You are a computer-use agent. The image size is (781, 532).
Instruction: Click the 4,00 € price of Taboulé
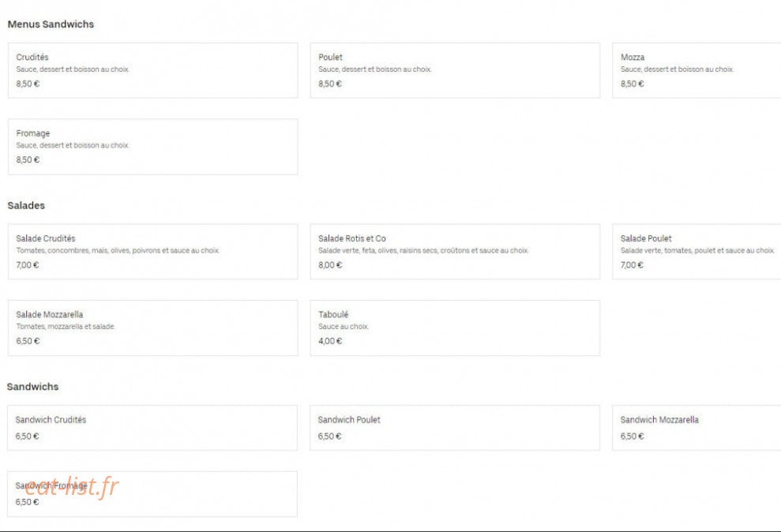[x=330, y=341]
